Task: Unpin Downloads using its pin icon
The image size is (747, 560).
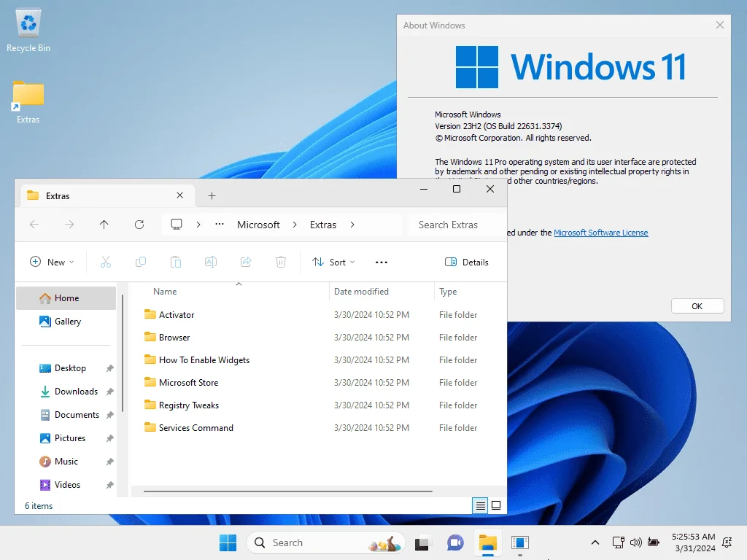Action: point(109,392)
